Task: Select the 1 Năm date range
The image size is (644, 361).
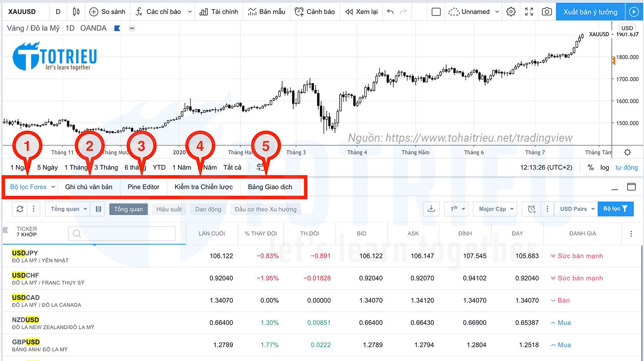Action: pyautogui.click(x=182, y=167)
